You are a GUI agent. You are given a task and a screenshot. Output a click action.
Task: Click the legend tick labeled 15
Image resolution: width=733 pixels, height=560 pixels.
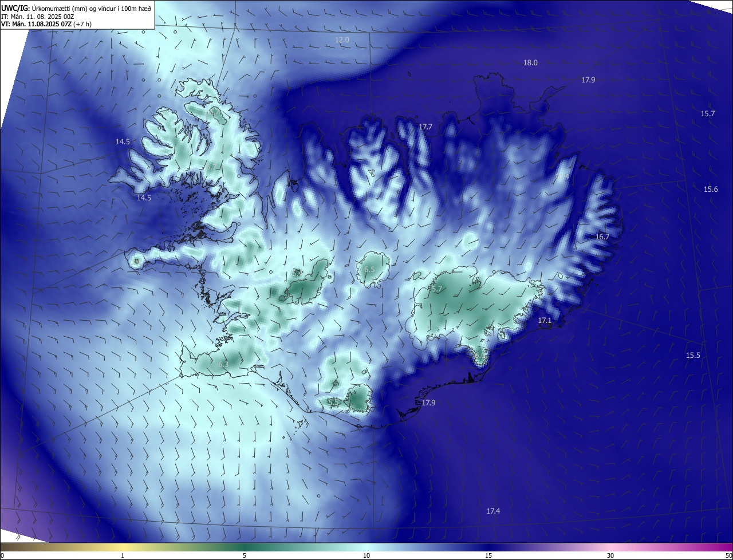[488, 555]
